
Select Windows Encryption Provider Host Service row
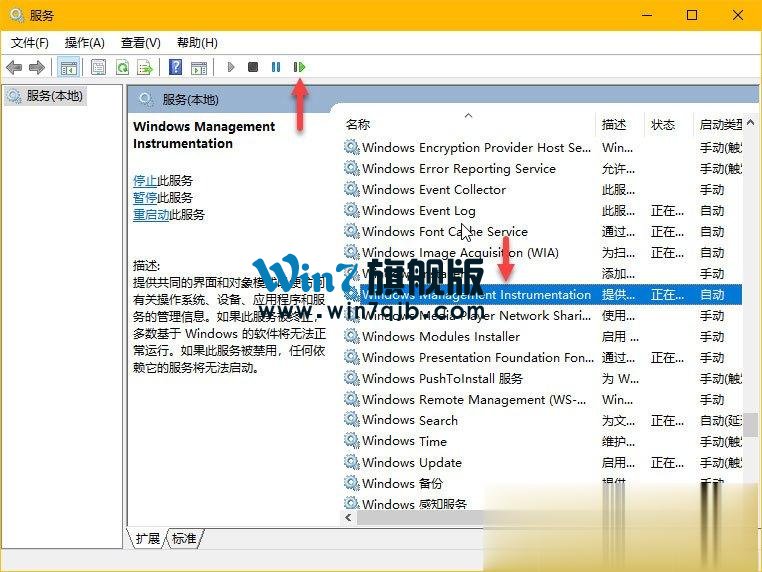point(542,147)
